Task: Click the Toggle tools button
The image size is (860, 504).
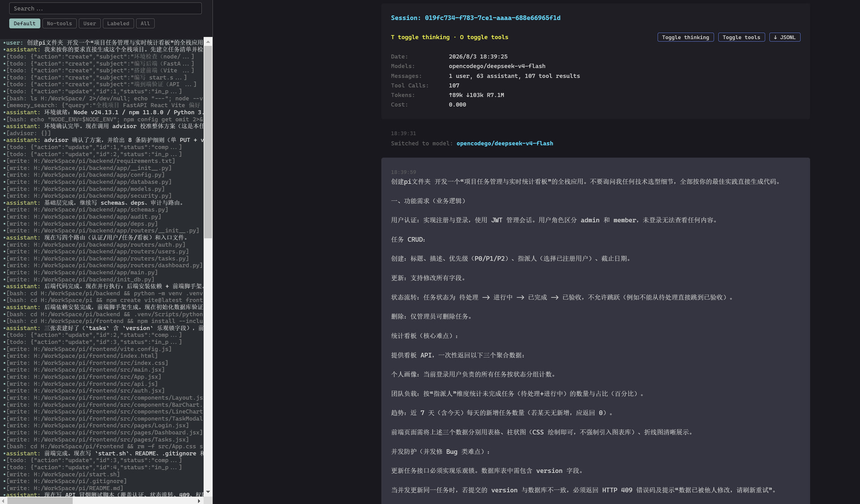Action: pyautogui.click(x=741, y=37)
